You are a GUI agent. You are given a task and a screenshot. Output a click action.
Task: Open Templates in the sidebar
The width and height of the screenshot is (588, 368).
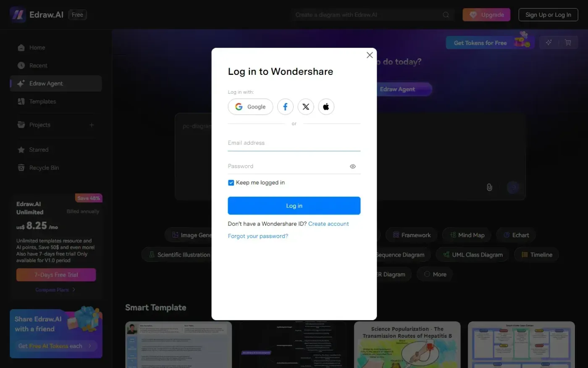click(56, 101)
